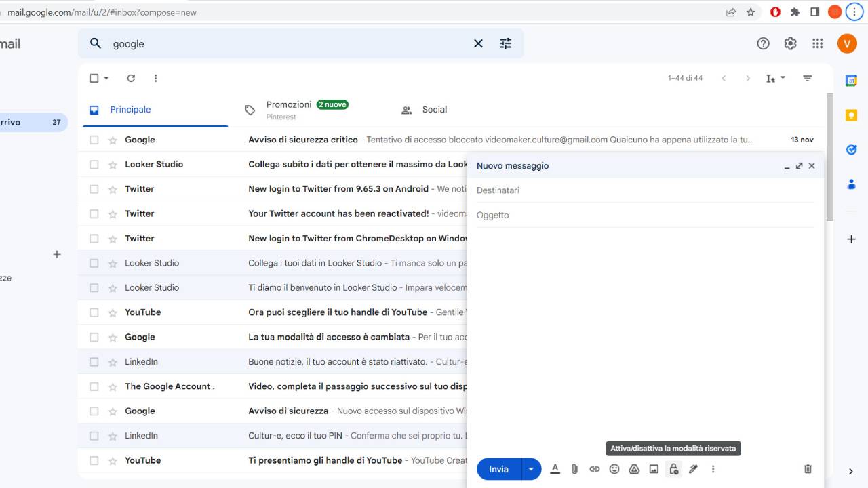
Task: Open more options next to refresh
Action: pos(155,78)
